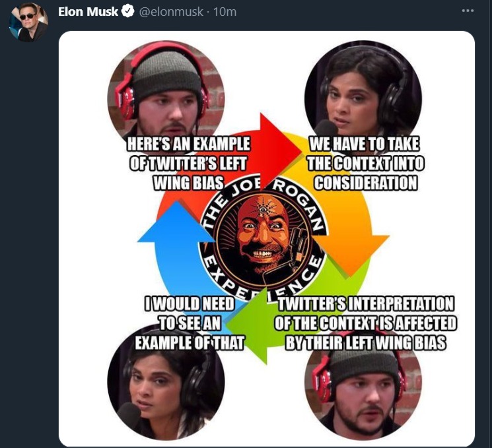492x448 pixels.
Task: Click caption "We have to take the context into consideration"
Action: 366,164
